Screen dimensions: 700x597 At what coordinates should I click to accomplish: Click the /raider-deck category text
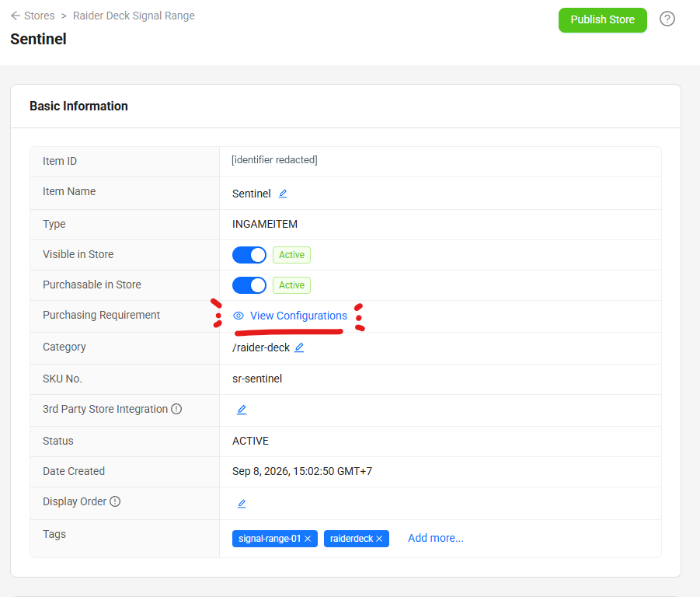(x=261, y=347)
